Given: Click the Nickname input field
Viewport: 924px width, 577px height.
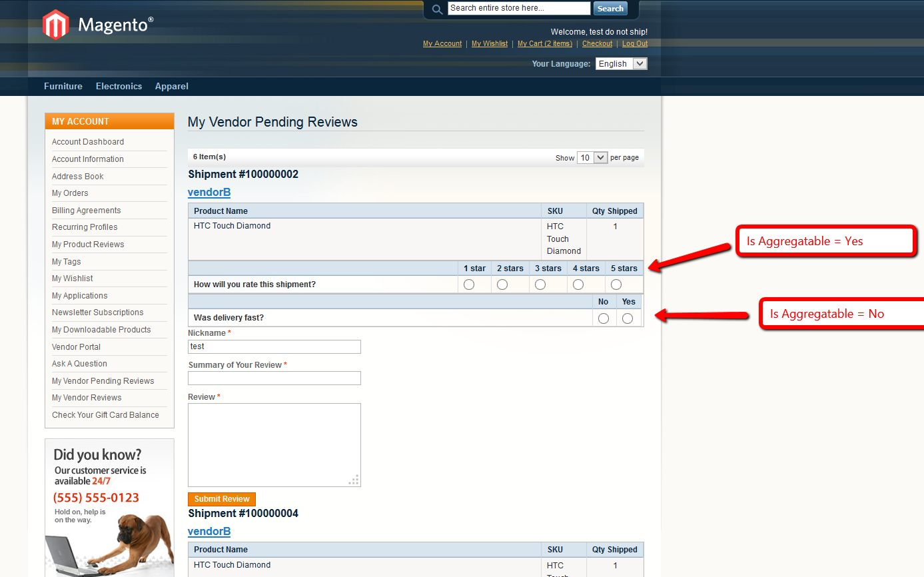Looking at the screenshot, I should pyautogui.click(x=274, y=346).
